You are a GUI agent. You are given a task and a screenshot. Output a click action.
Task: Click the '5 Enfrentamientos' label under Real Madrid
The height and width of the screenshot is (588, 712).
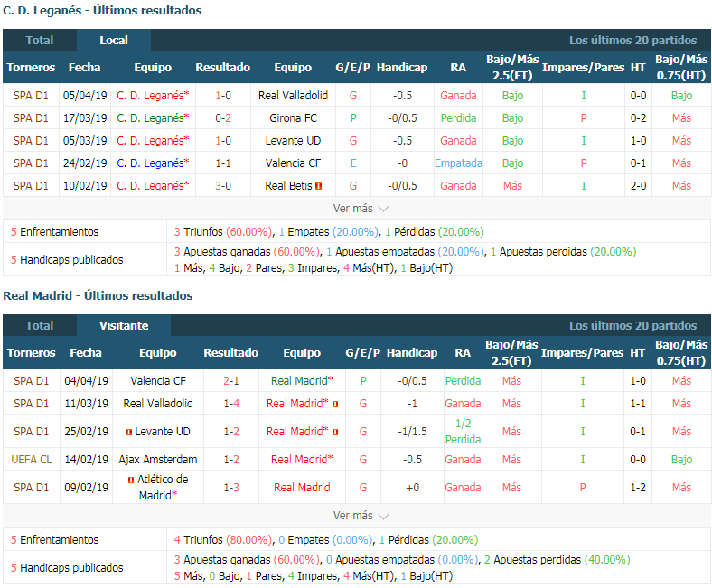click(x=54, y=540)
